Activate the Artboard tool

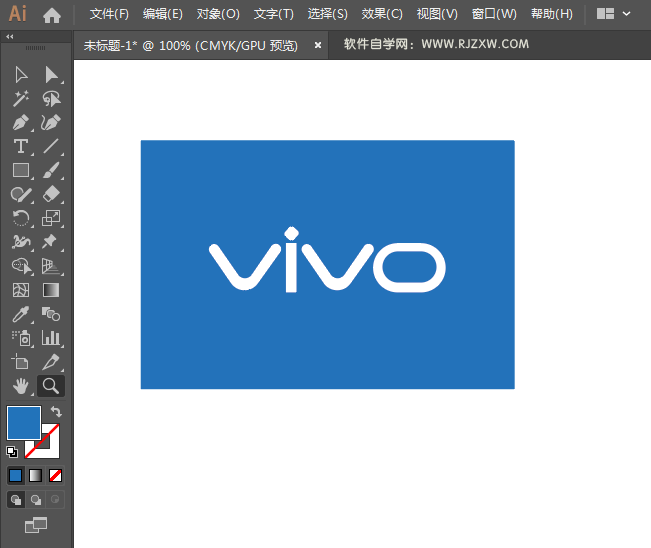pos(20,362)
